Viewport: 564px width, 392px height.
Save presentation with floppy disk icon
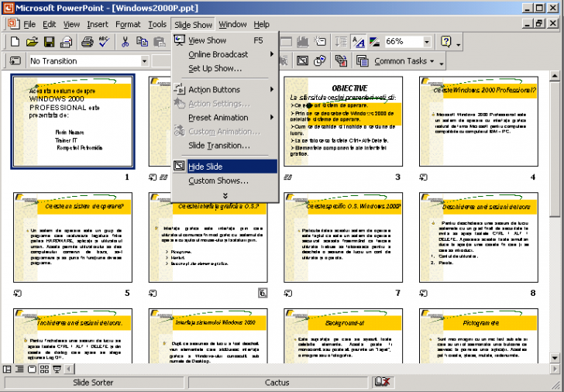coord(49,42)
